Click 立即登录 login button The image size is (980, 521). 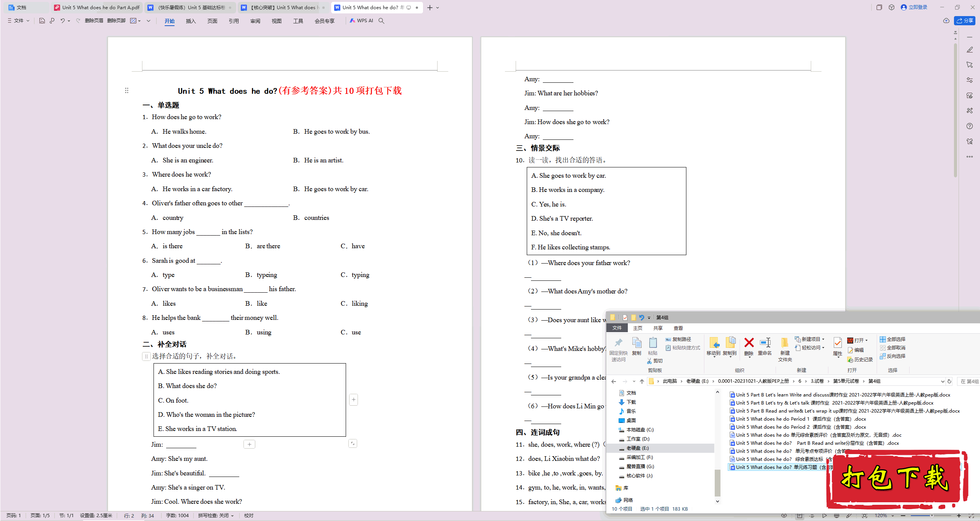[914, 7]
